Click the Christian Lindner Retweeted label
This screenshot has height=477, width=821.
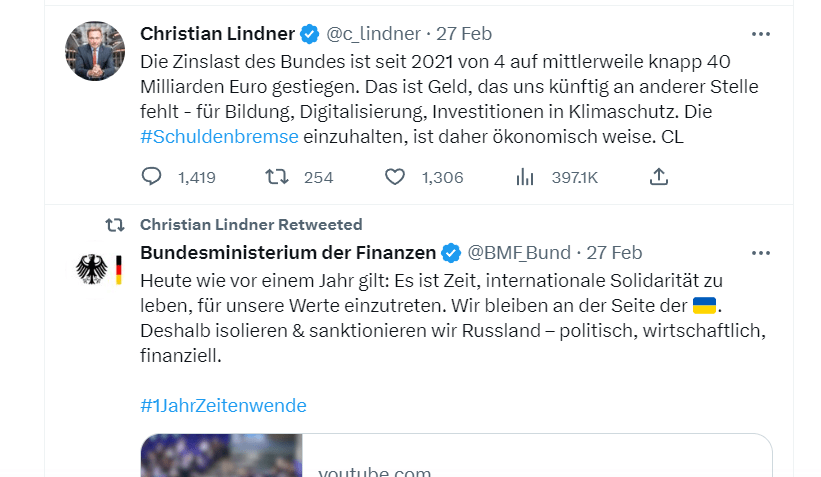251,224
